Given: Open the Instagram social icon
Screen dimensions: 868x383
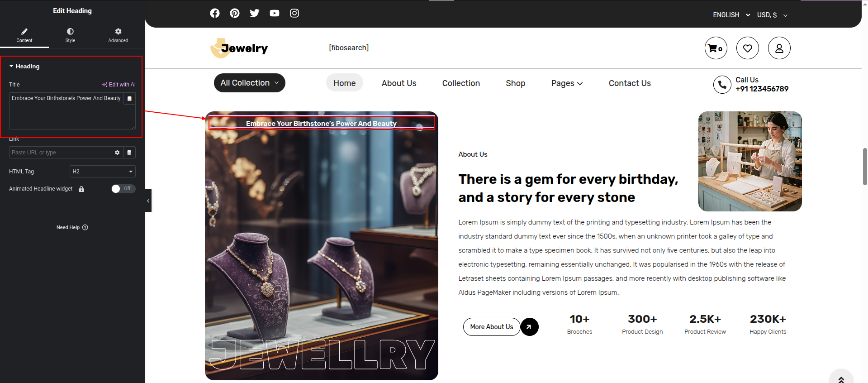Looking at the screenshot, I should pos(294,13).
